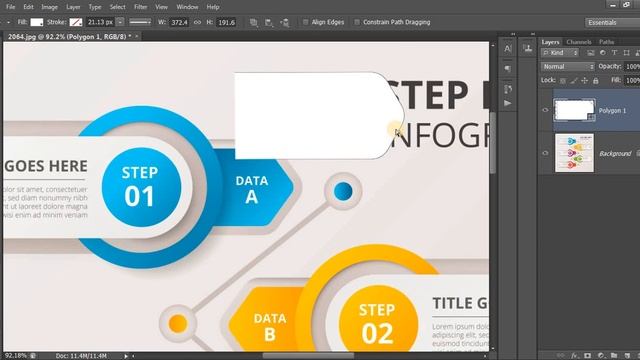Open the Normal blend mode dropdown
The image size is (640, 360).
pyautogui.click(x=568, y=67)
